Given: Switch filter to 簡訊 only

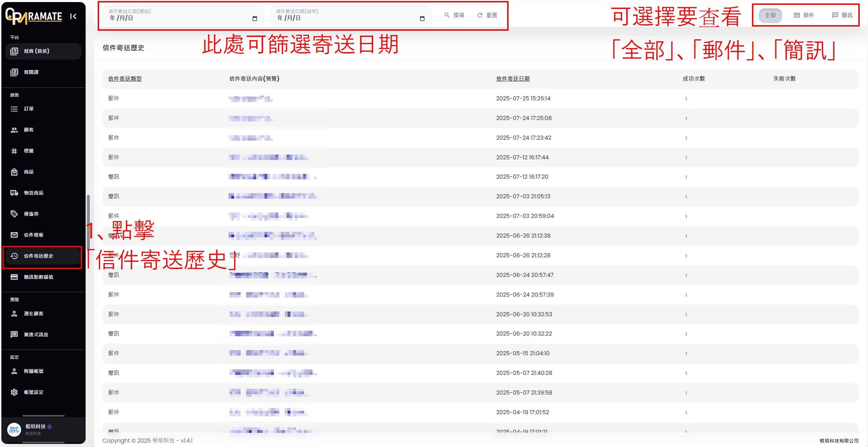Looking at the screenshot, I should pos(842,16).
